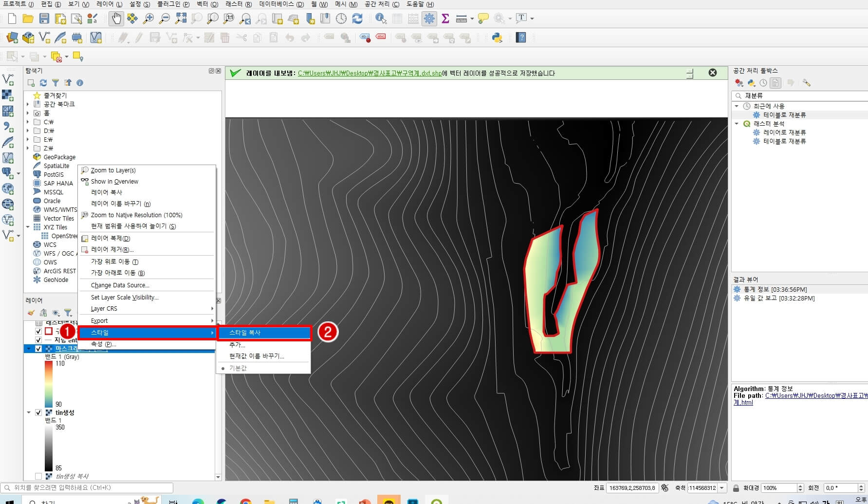Image resolution: width=868 pixels, height=504 pixels.
Task: Select the Pan Map hand tool
Action: tap(116, 19)
